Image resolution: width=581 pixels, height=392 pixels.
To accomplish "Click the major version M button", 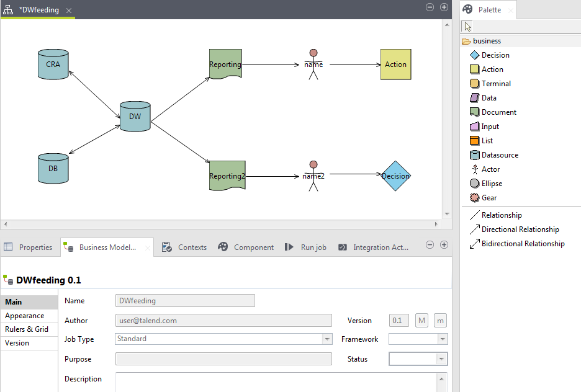I will pos(421,321).
